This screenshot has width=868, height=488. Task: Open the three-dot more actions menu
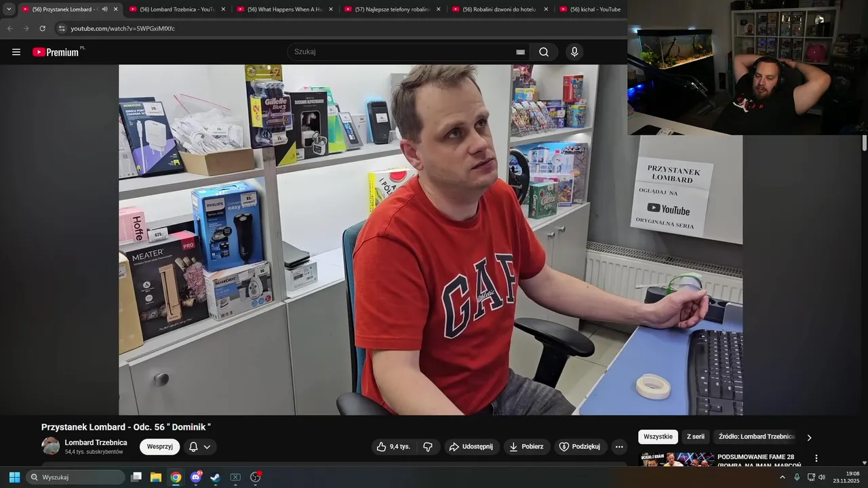(x=618, y=447)
